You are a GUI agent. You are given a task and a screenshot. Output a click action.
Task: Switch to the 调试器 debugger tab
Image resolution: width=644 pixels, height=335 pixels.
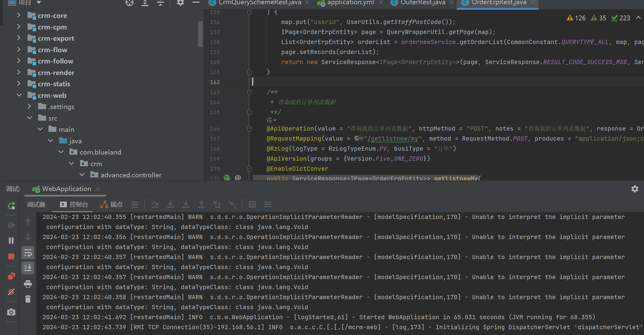[x=36, y=205]
